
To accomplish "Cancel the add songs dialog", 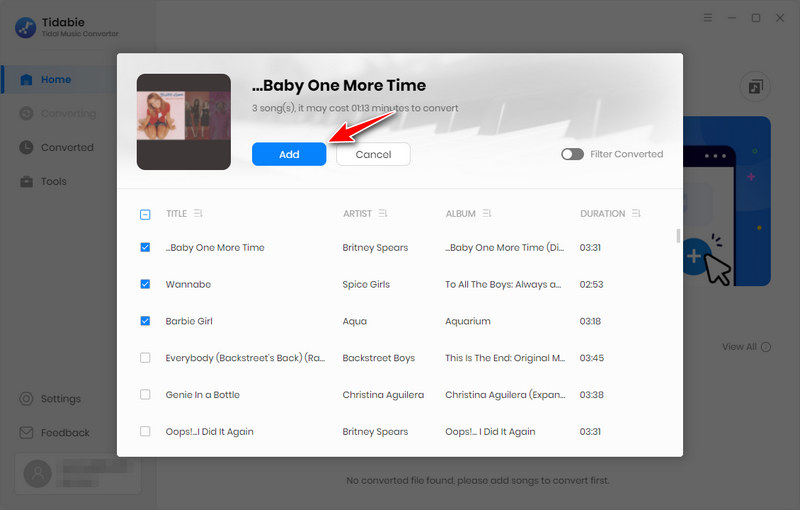I will tap(373, 154).
